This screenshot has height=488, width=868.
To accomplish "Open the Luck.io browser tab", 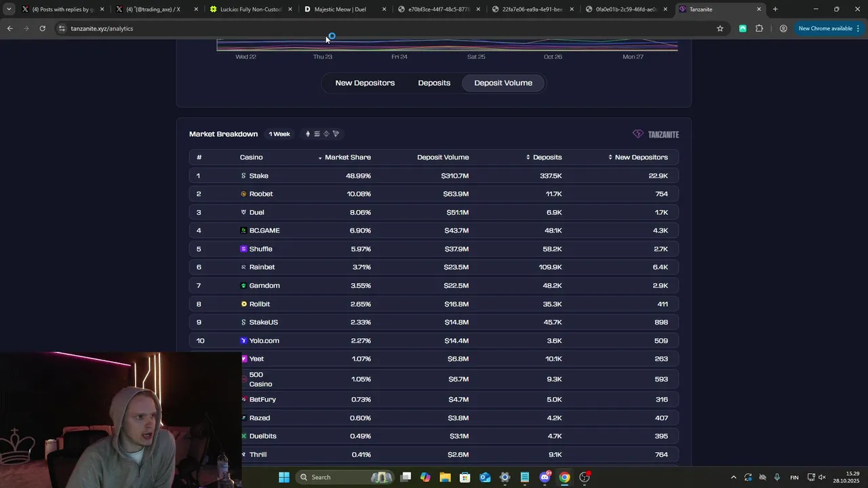I will point(250,9).
